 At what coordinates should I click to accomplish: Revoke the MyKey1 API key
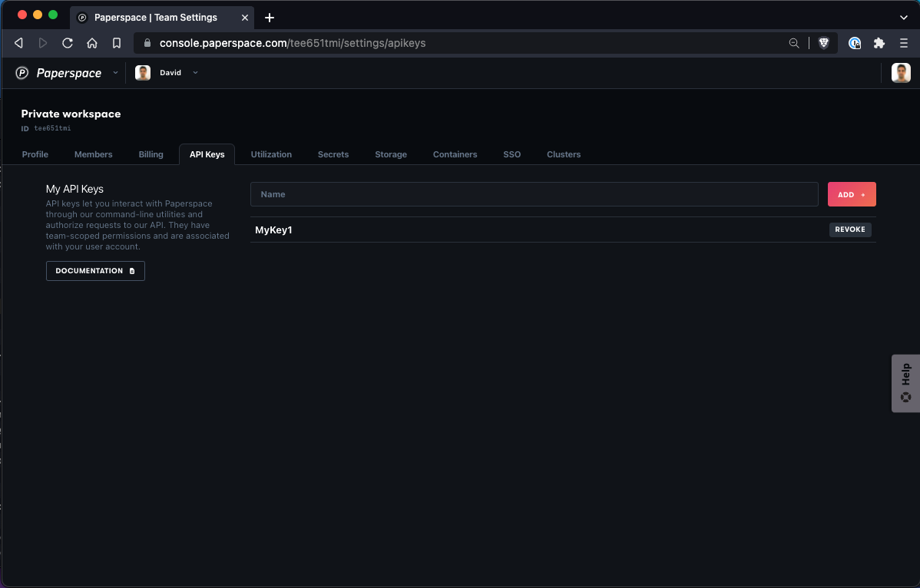850,230
